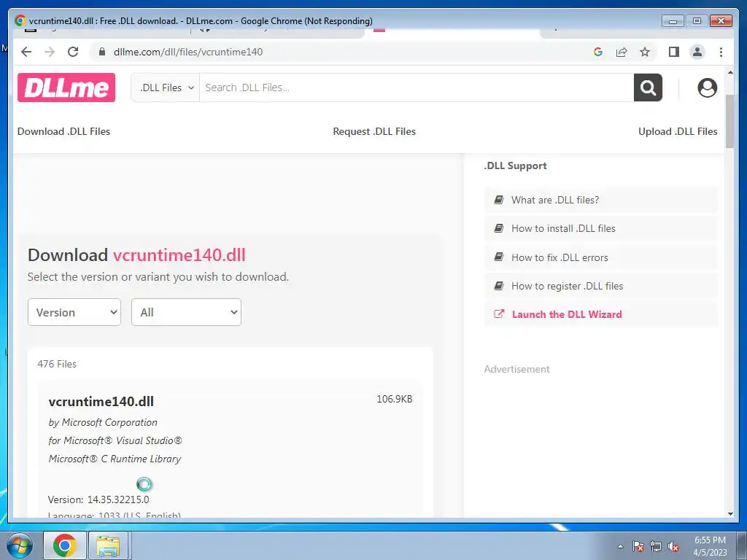747x560 pixels.
Task: Click the muted volume tray icon
Action: 673,546
